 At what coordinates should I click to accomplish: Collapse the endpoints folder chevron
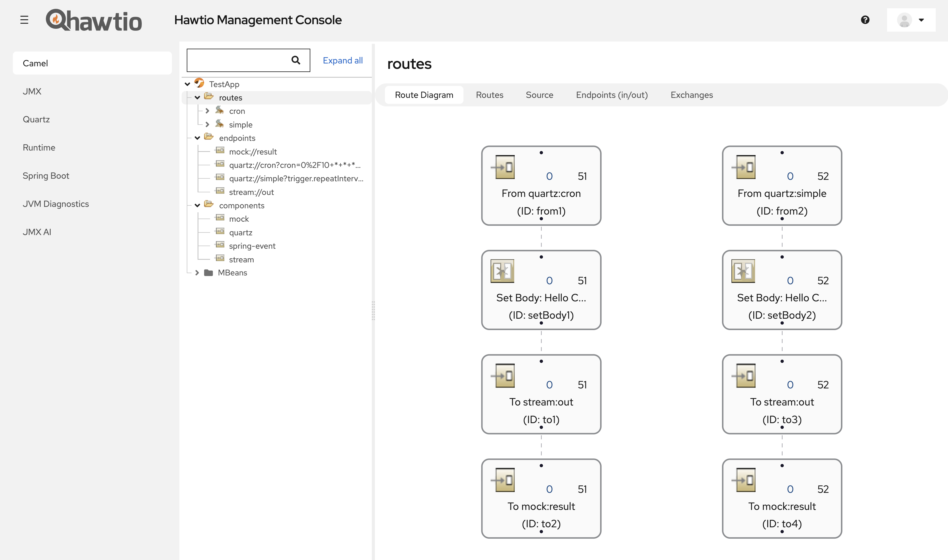[x=197, y=138]
